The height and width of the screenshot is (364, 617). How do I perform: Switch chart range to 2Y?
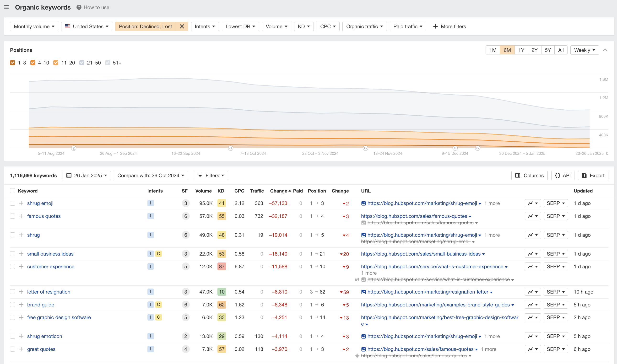[x=534, y=50]
